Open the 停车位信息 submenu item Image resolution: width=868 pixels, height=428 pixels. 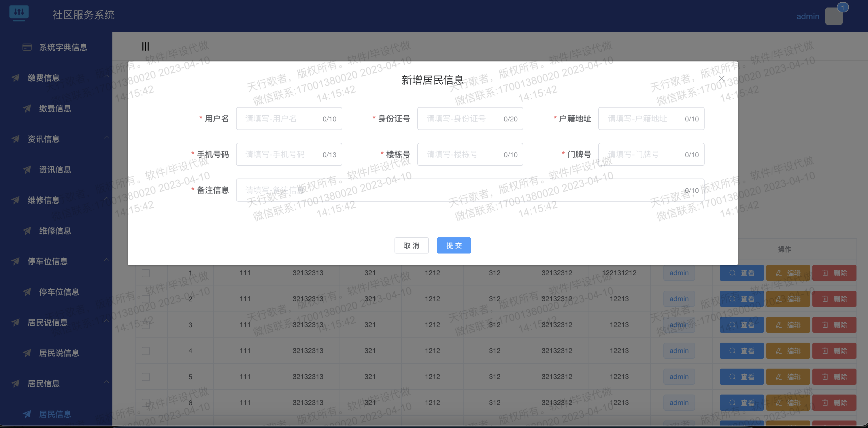coord(56,292)
